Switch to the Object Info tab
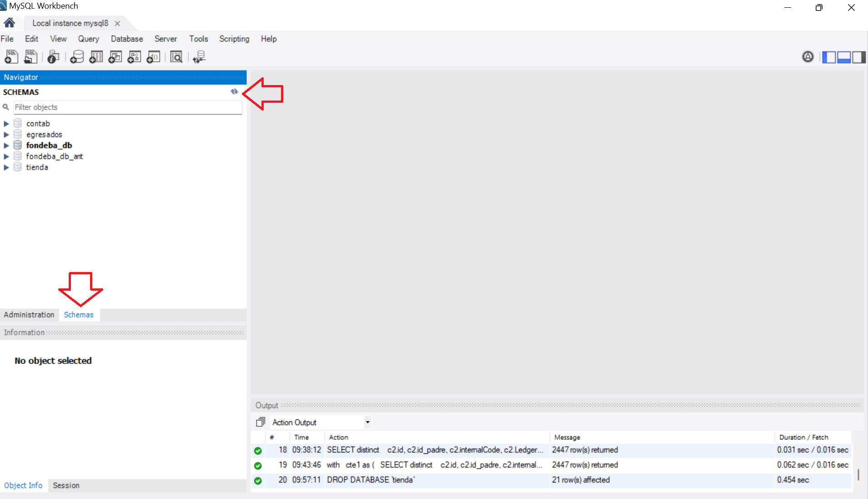This screenshot has width=868, height=499. [x=23, y=485]
